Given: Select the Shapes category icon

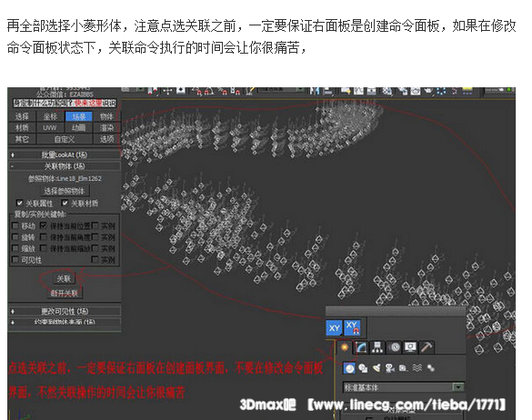Looking at the screenshot, I should coord(363,368).
